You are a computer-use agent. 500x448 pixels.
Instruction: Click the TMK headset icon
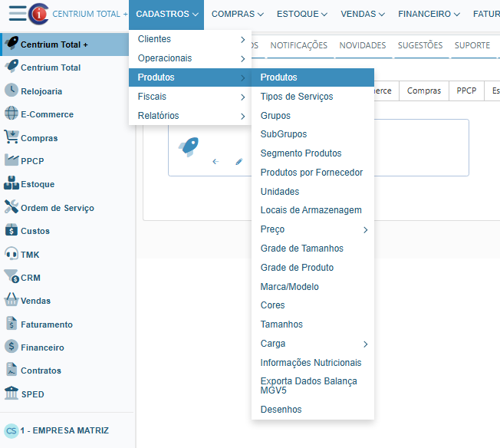12,254
